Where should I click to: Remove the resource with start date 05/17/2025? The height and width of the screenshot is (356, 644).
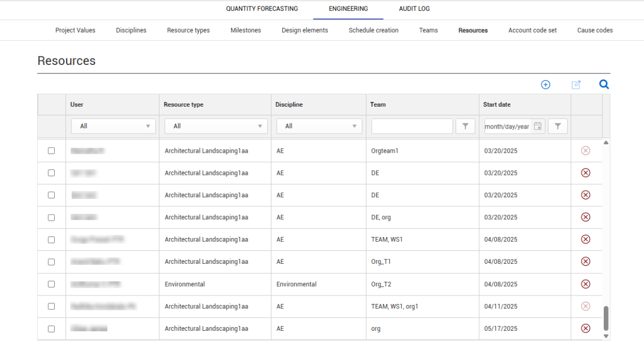pos(586,329)
